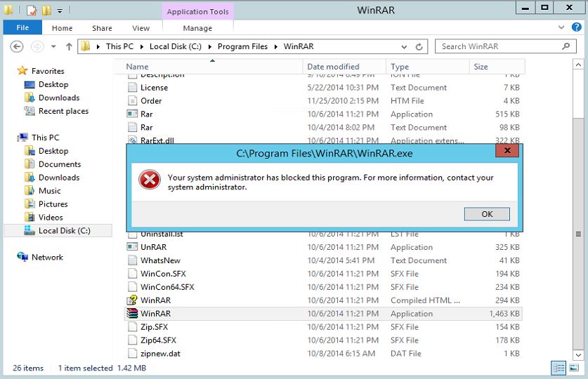Click Program Files breadcrumb
This screenshot has height=379, width=588.
[242, 46]
